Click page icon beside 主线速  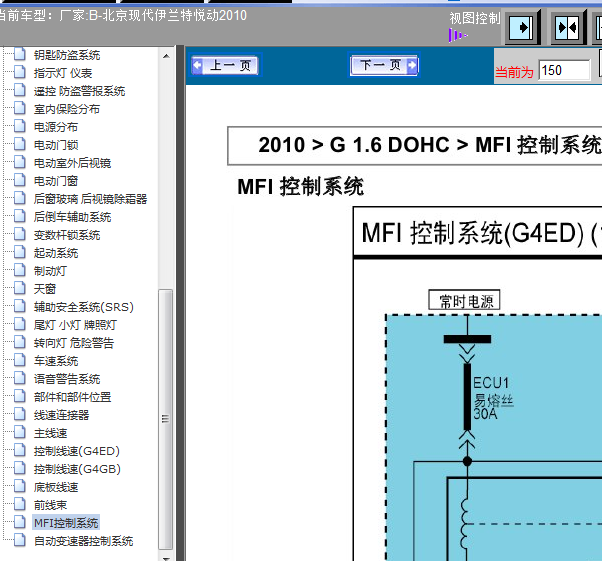(x=20, y=432)
